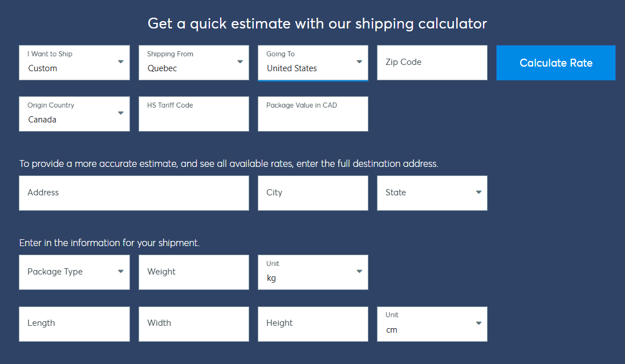Expand the Origin Country dropdown
The height and width of the screenshot is (364, 625).
(74, 114)
